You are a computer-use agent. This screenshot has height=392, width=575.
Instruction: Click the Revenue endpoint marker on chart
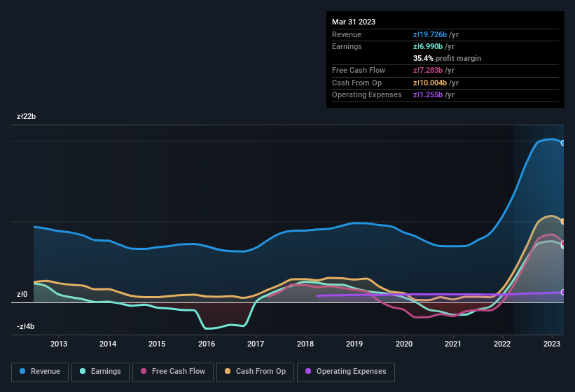tap(563, 143)
